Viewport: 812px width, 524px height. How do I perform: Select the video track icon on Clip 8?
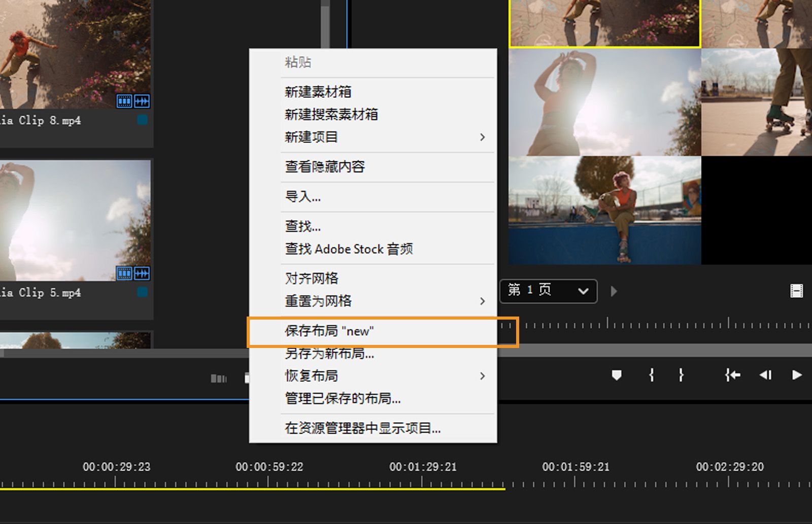[x=123, y=101]
